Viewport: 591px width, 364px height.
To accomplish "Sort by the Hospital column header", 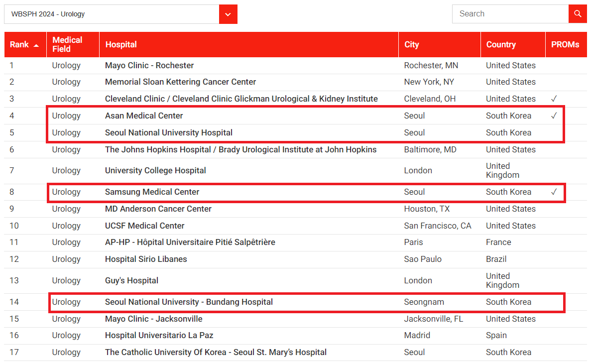I will click(x=249, y=44).
